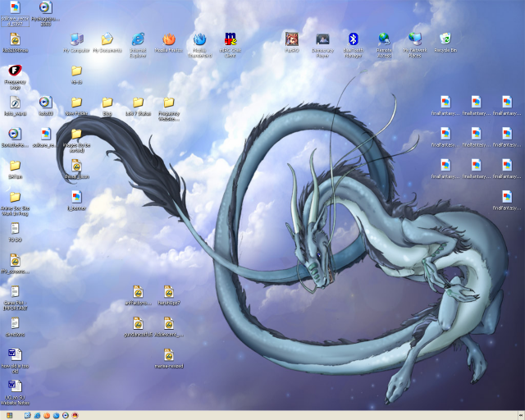Select the Images (to be sorted) folder
The width and height of the screenshot is (525, 420).
tap(76, 140)
